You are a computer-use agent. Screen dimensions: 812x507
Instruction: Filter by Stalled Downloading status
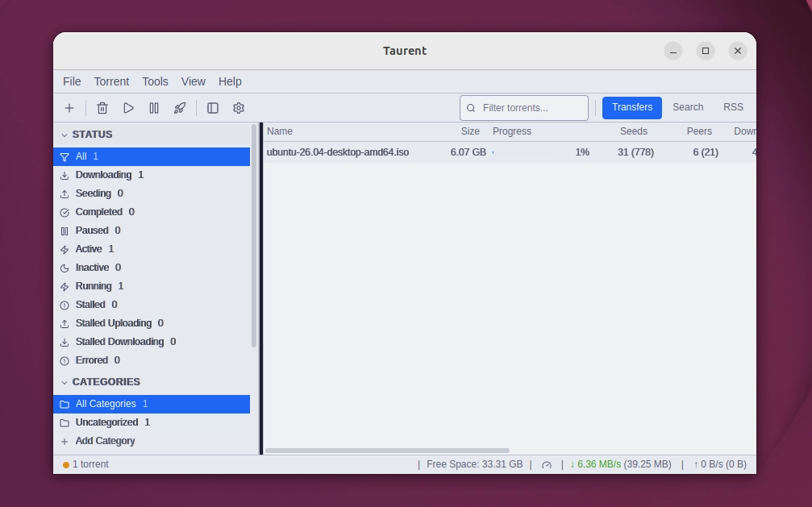[x=152, y=342]
